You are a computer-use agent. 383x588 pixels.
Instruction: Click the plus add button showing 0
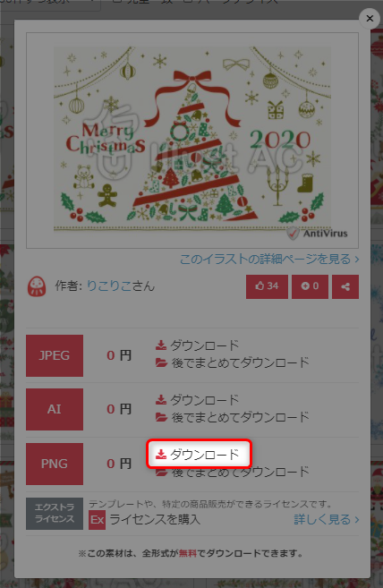[x=310, y=286]
